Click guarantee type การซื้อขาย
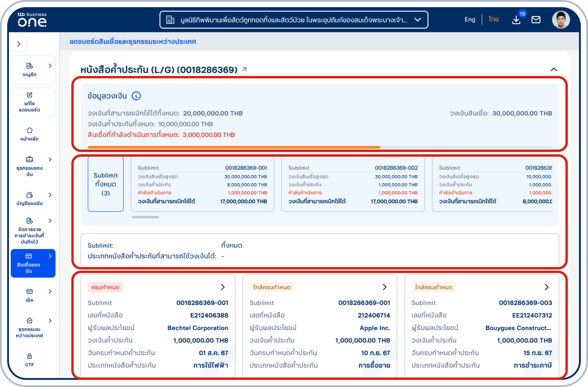Viewport: 588px width, 387px height. [374, 365]
